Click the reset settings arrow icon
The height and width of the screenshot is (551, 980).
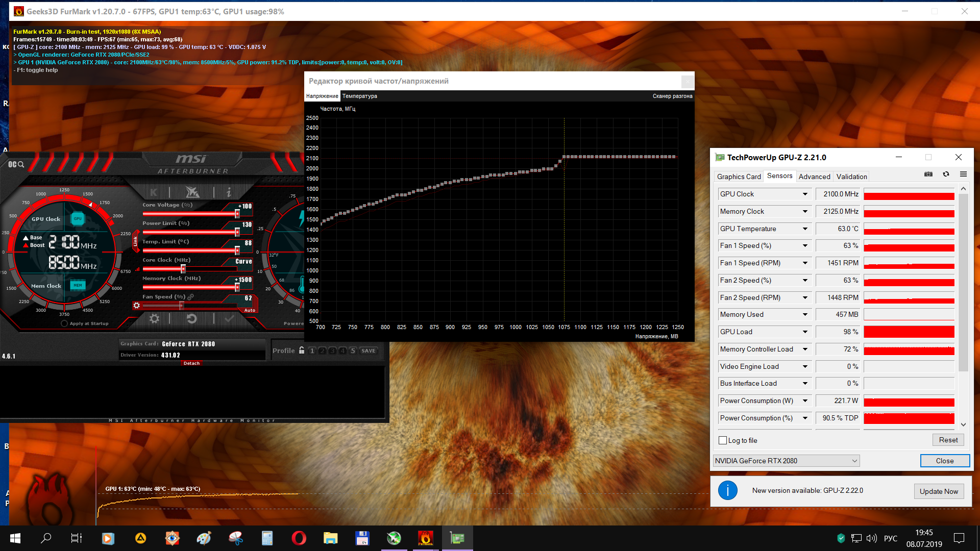[x=191, y=319]
